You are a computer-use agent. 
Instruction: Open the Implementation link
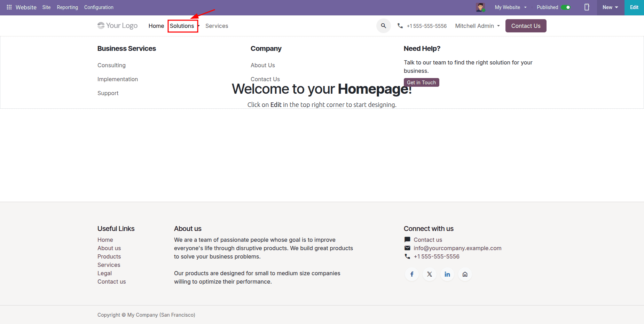click(x=118, y=79)
